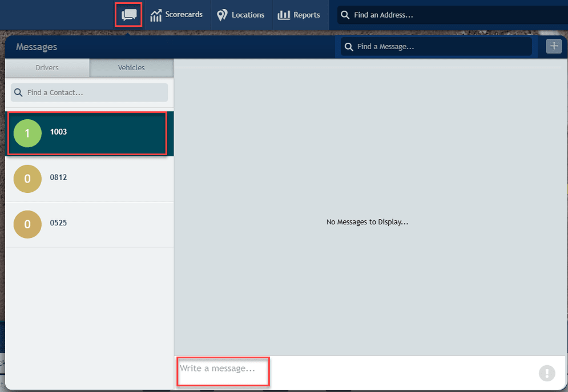Select vehicle 1003 in contact list
This screenshot has width=568, height=392.
[x=91, y=132]
